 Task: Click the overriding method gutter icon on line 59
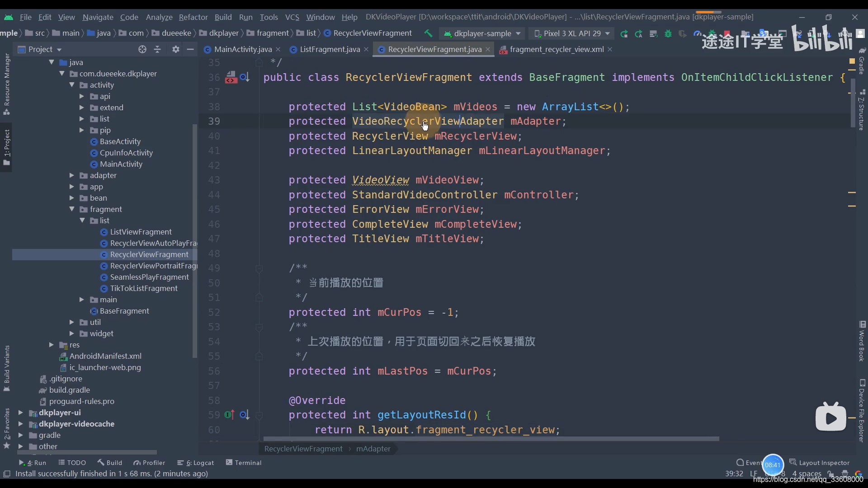pyautogui.click(x=230, y=415)
